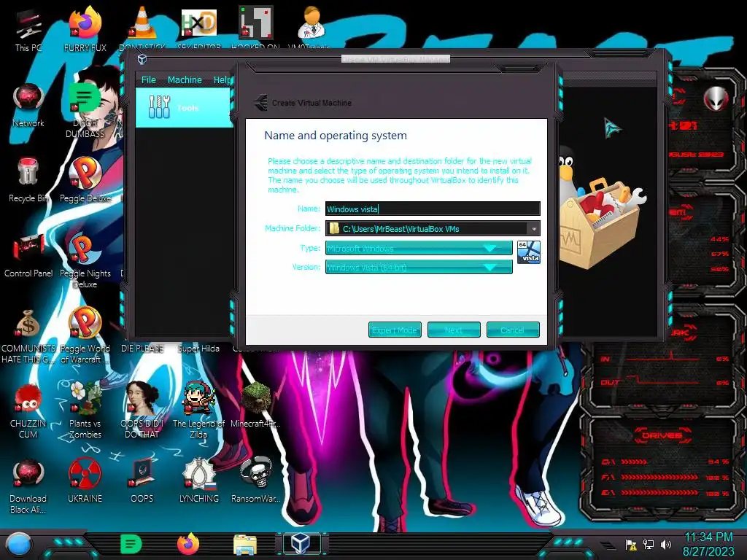
Task: Click the network tray icon
Action: 649,545
